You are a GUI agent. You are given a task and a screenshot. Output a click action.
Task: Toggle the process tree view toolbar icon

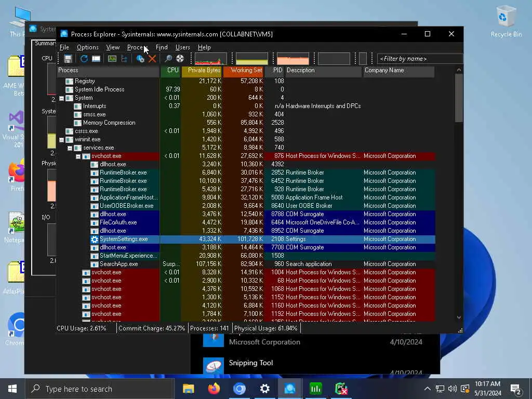(124, 59)
